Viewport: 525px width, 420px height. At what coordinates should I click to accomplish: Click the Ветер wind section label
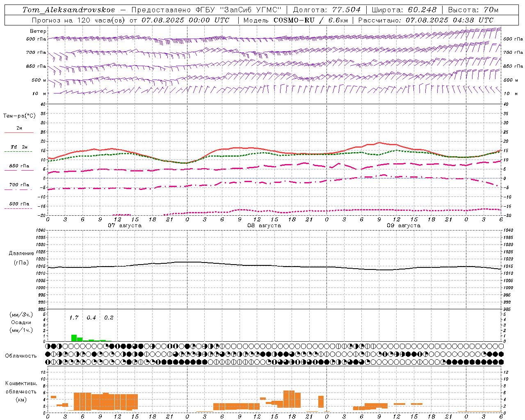[38, 31]
